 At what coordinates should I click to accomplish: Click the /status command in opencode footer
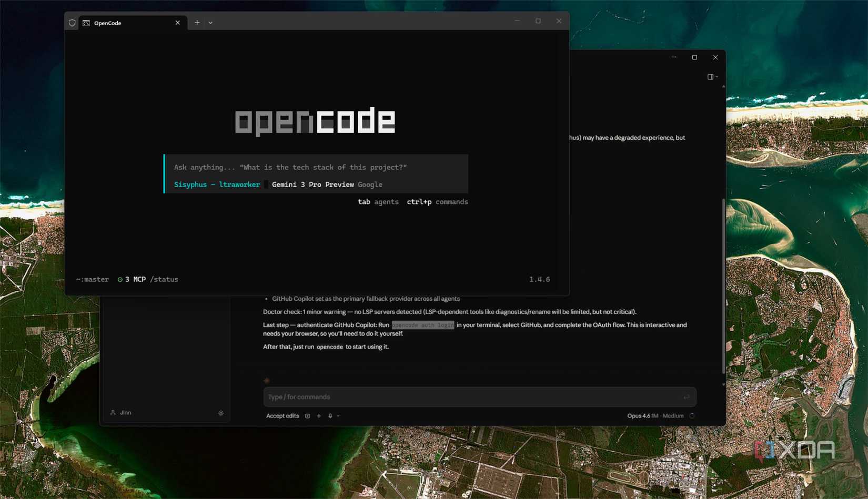164,279
